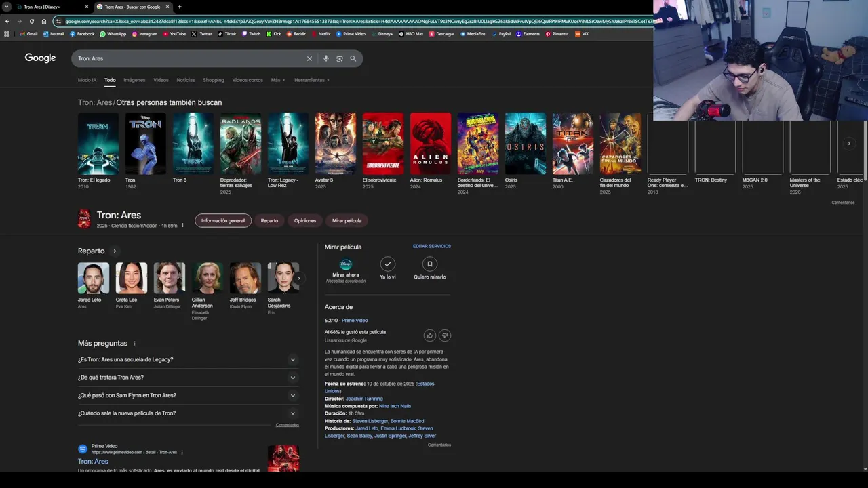The width and height of the screenshot is (868, 488).
Task: Expand the Reparto section arrow
Action: pos(115,251)
